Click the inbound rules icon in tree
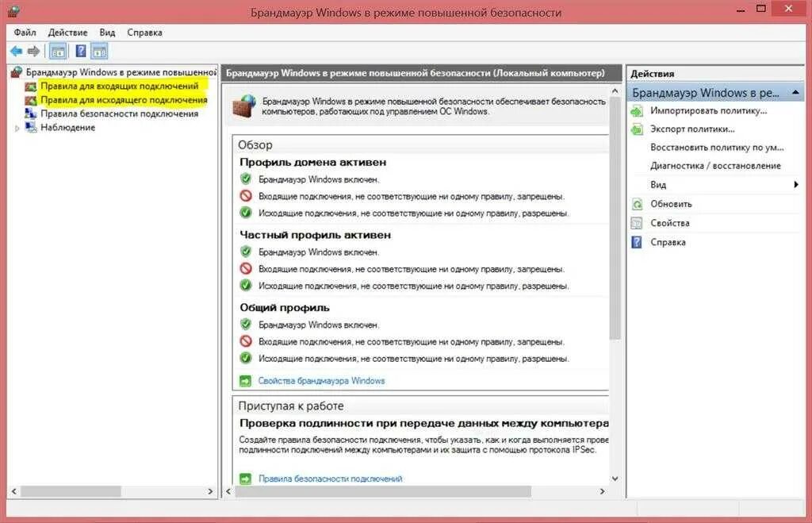 pyautogui.click(x=31, y=86)
